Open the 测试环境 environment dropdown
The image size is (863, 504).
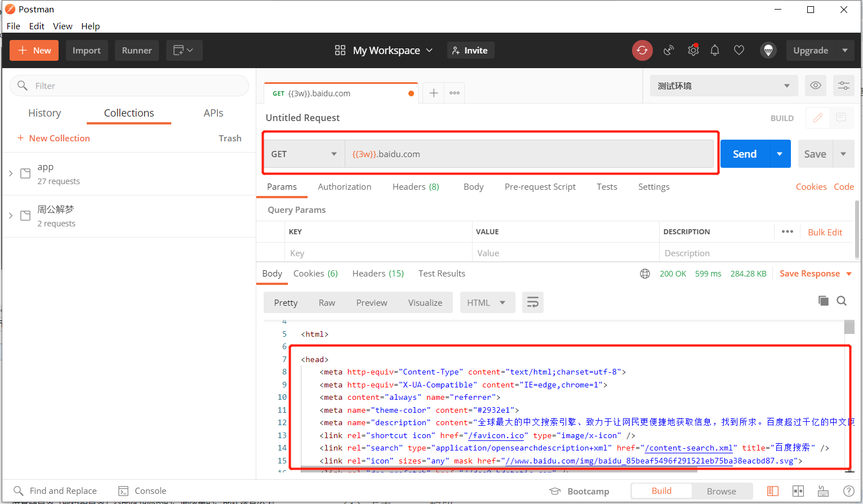click(x=724, y=86)
